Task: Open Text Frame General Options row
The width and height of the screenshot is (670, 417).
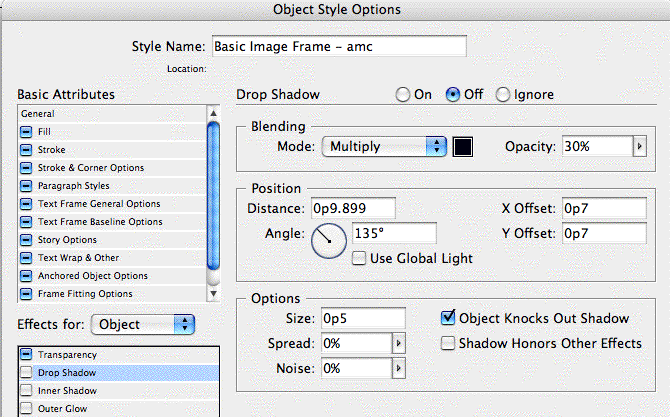Action: click(x=99, y=204)
